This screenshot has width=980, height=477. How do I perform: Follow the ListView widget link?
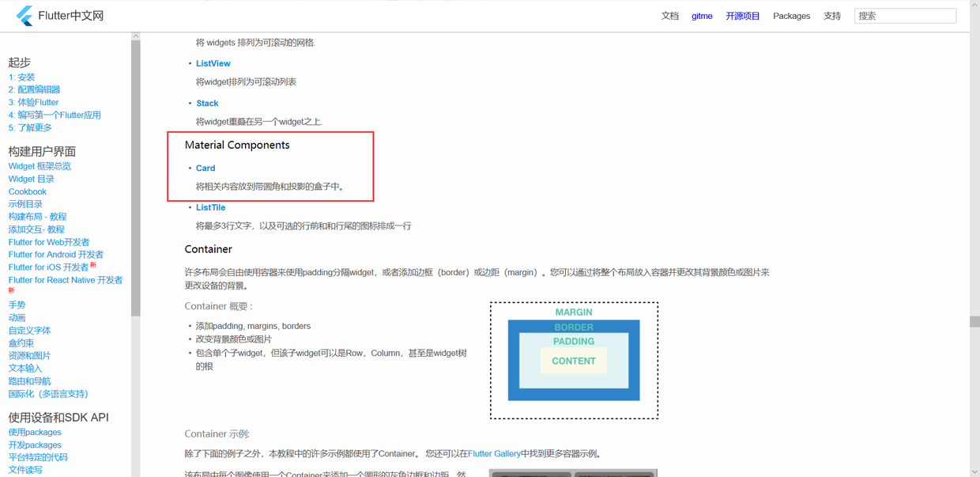pos(213,63)
